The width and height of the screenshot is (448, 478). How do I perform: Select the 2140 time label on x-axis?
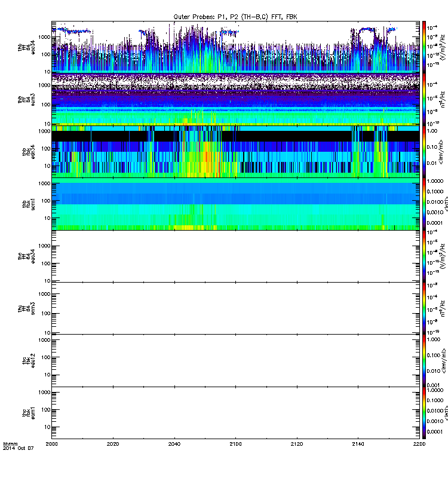point(358,444)
